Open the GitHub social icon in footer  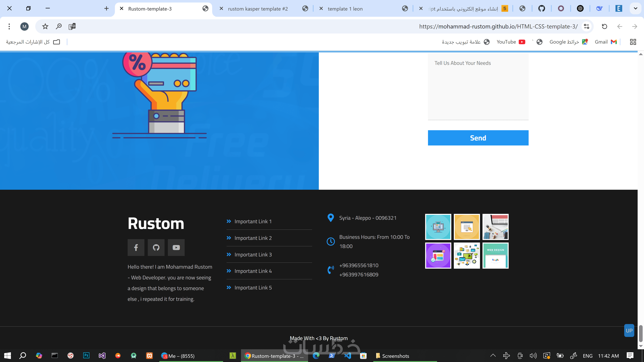click(x=156, y=247)
